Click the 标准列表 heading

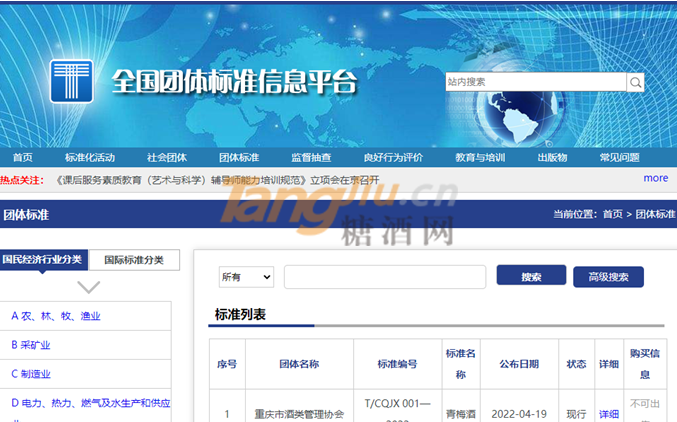pyautogui.click(x=240, y=314)
